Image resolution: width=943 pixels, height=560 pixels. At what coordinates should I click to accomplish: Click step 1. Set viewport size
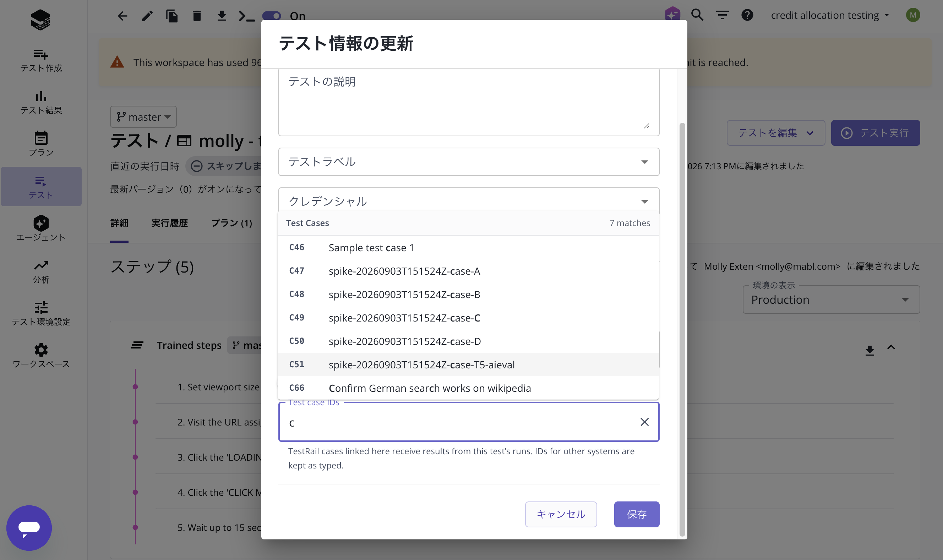click(218, 387)
